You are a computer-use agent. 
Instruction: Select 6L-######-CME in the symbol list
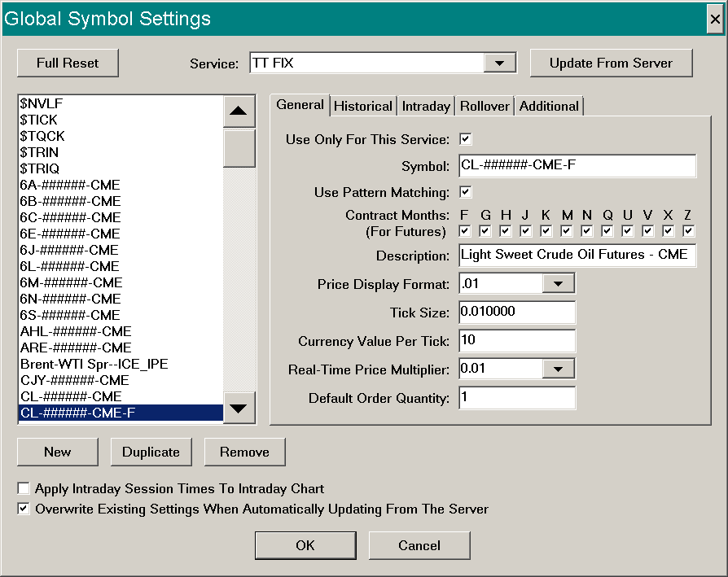point(121,266)
